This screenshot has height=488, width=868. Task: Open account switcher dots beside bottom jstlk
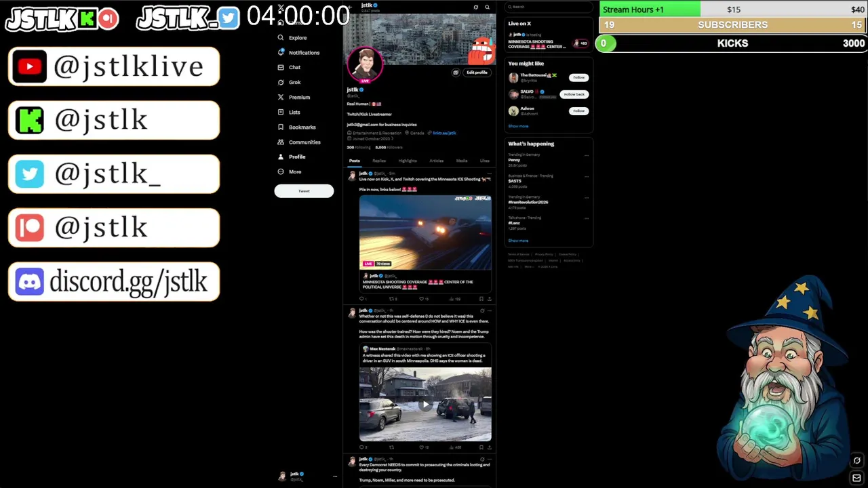click(x=334, y=476)
